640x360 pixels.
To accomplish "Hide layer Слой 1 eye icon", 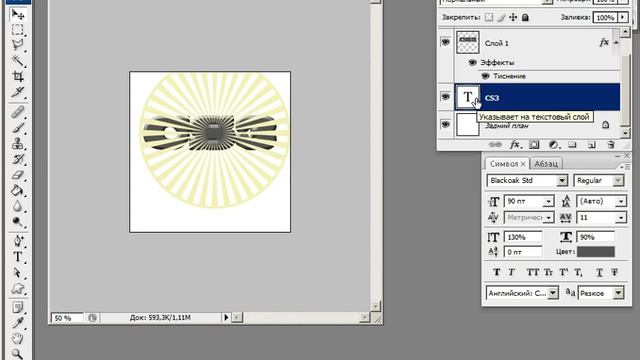I will 445,42.
